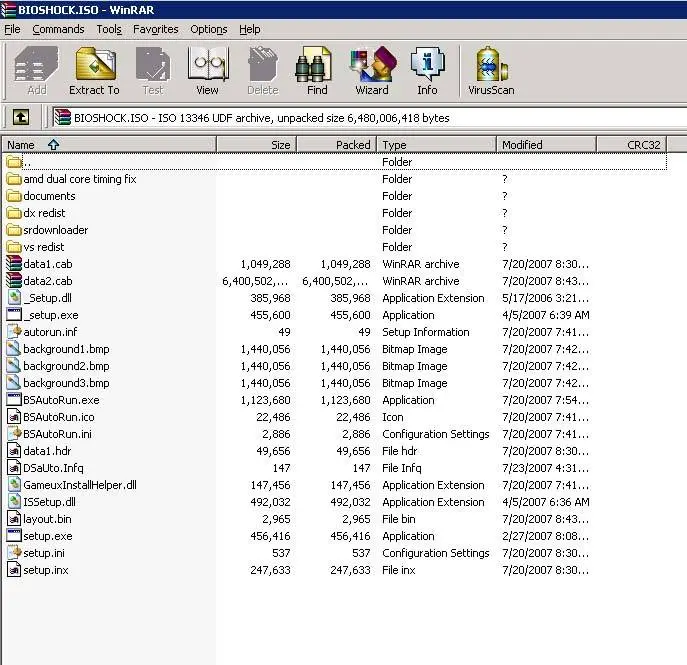Open the Favorites menu
Screen dimensions: 687x665
(156, 29)
